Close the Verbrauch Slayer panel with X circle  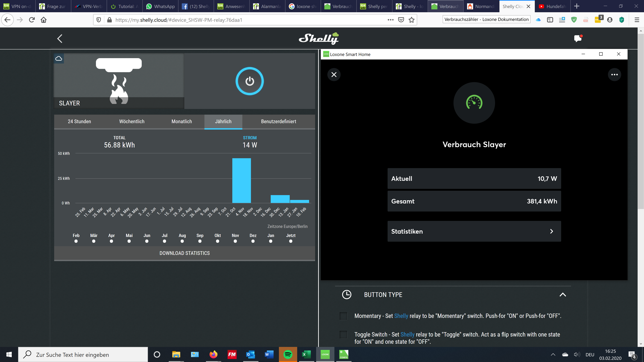(334, 75)
